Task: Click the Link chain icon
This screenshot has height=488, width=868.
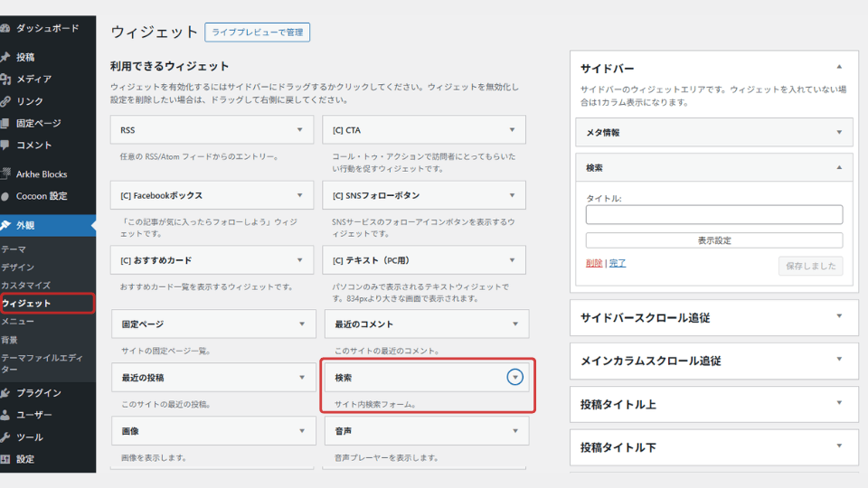Action: (5, 101)
